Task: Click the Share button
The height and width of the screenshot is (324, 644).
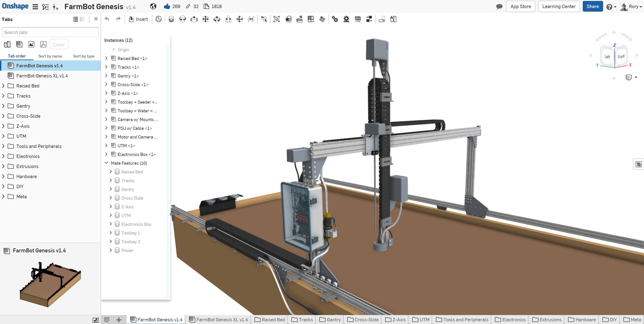Action: click(x=593, y=6)
